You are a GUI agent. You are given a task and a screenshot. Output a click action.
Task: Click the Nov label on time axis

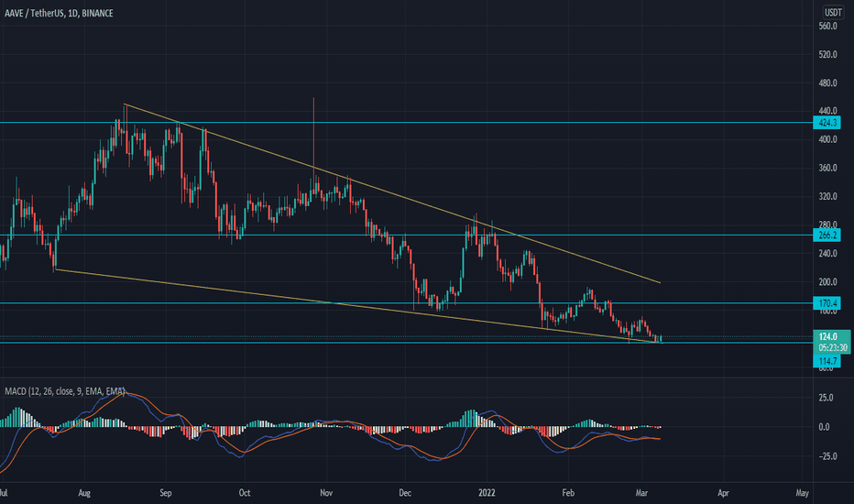pos(326,493)
